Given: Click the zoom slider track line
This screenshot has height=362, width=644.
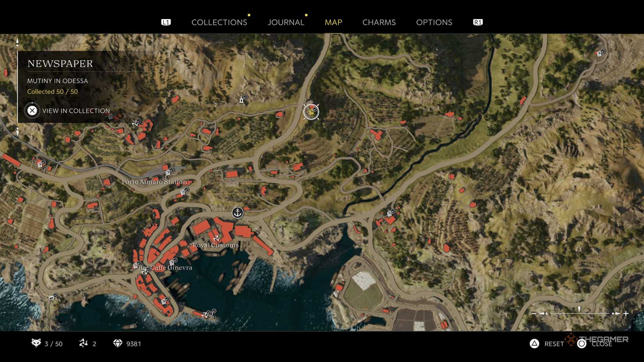Looking at the screenshot, I should pyautogui.click(x=580, y=313).
